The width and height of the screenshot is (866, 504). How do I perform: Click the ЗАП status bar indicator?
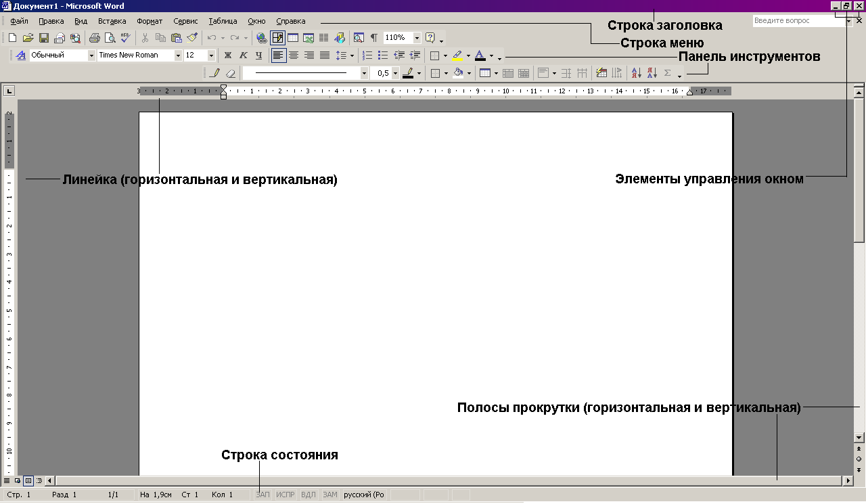[263, 495]
